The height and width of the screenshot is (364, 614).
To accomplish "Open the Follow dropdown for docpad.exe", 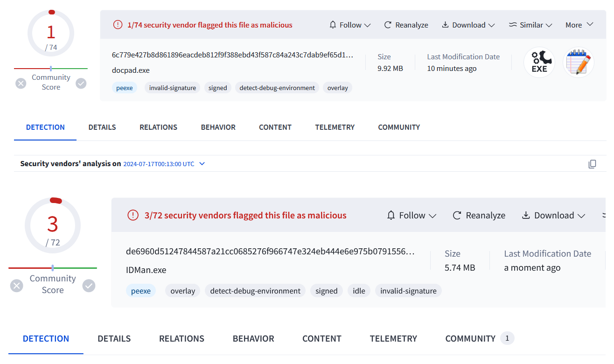I will tap(350, 25).
